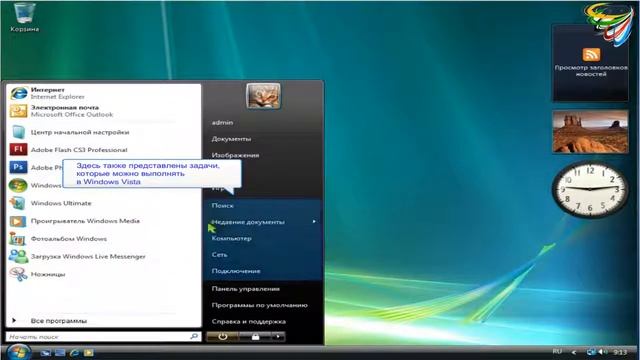
Task: Click the taskbar clock showing 9:13
Action: 620,352
